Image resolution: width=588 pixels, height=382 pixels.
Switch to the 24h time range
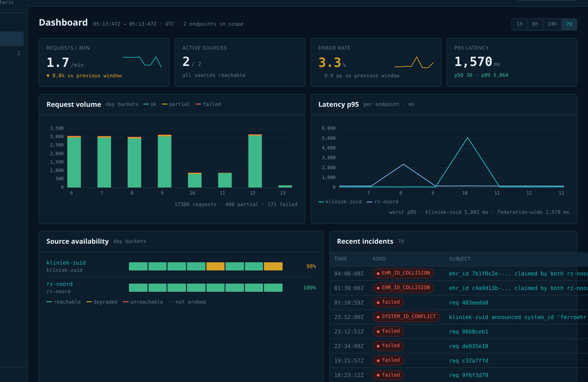click(x=552, y=24)
